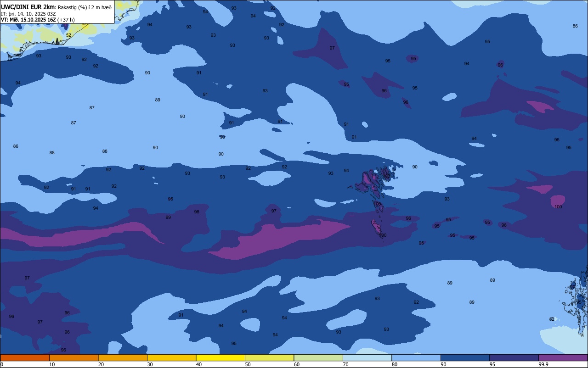
Task: Pick the amber 20–30 legend swatch
Action: [x=123, y=357]
